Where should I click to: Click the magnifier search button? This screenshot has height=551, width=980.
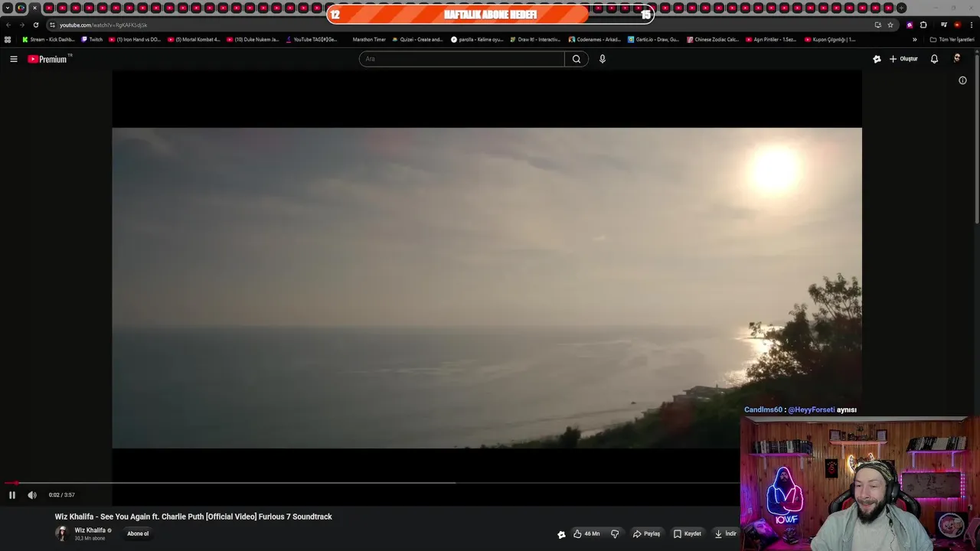click(x=577, y=59)
